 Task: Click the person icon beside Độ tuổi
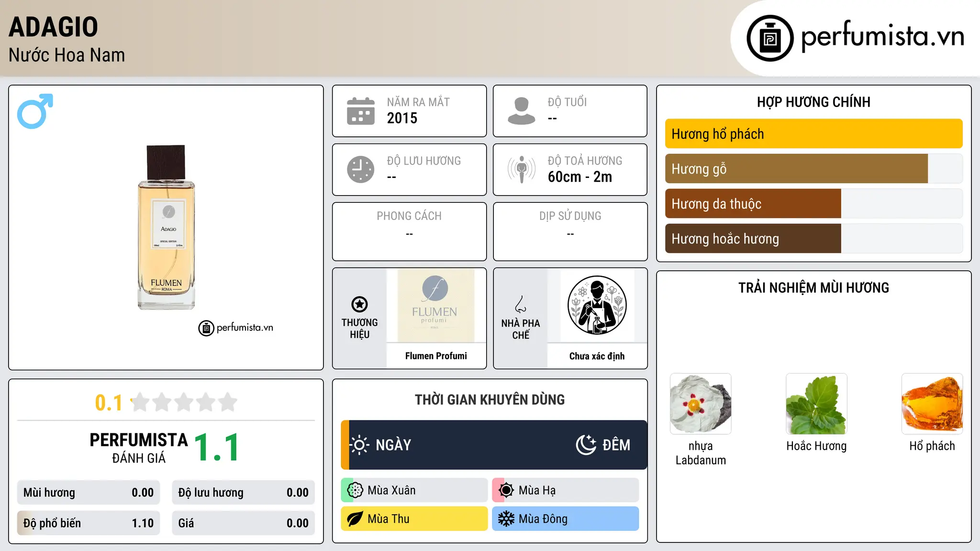click(x=522, y=111)
